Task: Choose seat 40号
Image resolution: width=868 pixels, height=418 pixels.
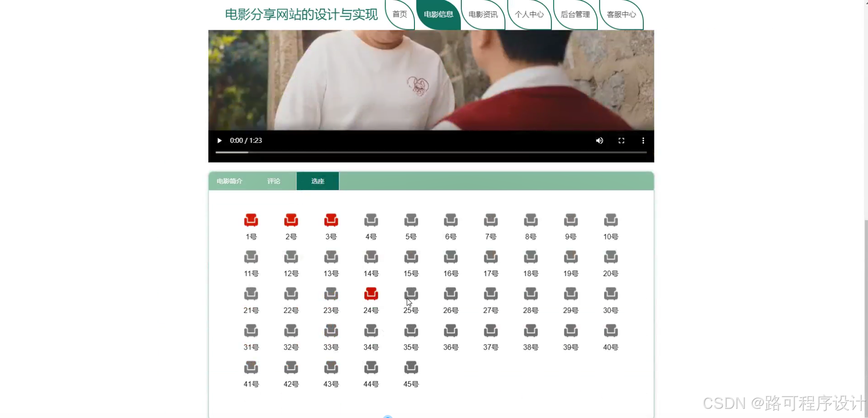Action: click(x=611, y=330)
